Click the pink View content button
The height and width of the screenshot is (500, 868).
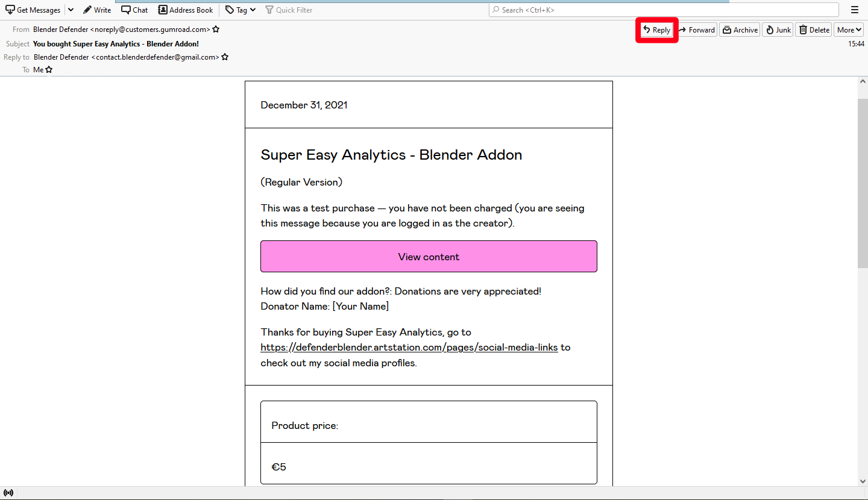click(x=429, y=257)
